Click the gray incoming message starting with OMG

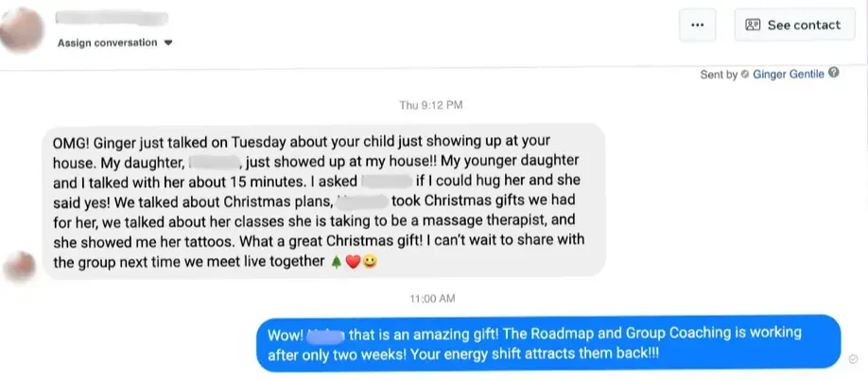[323, 199]
